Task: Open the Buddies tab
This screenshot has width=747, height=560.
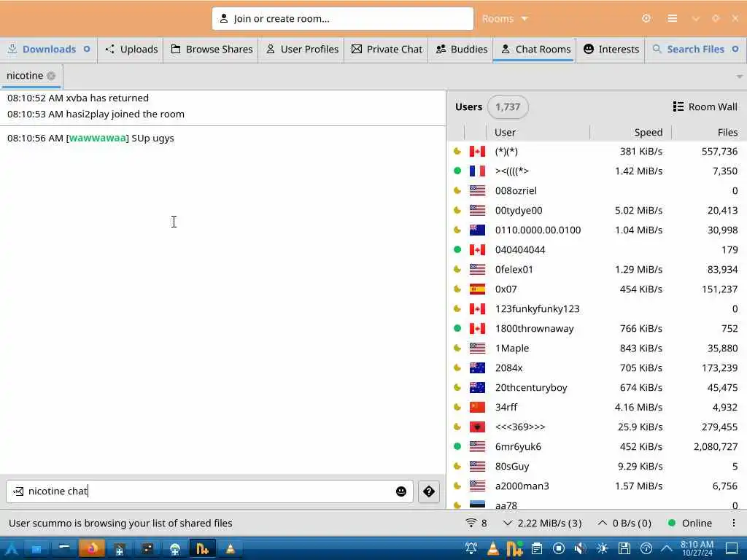Action: click(x=461, y=50)
